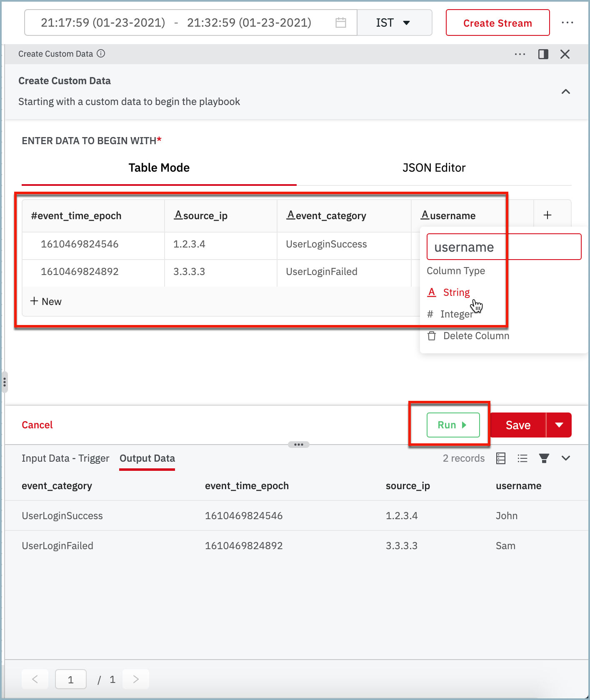Click the Run button
590x700 pixels.
[453, 425]
